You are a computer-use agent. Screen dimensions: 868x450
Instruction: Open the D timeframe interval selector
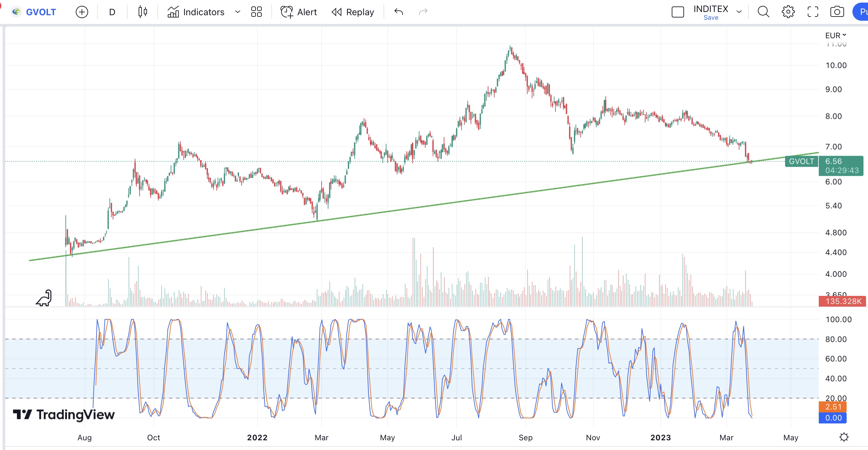112,12
